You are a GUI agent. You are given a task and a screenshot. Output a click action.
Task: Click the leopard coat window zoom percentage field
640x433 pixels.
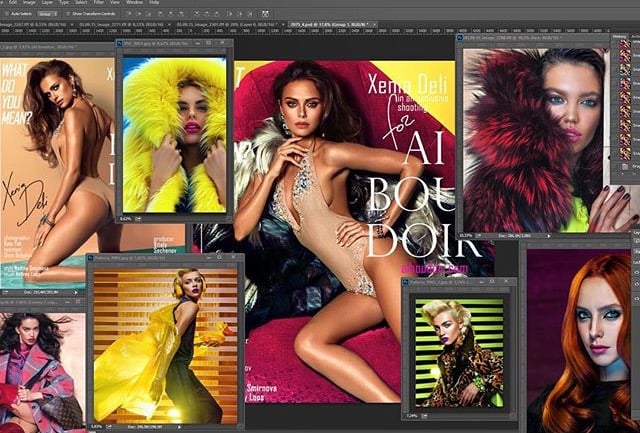(x=411, y=415)
